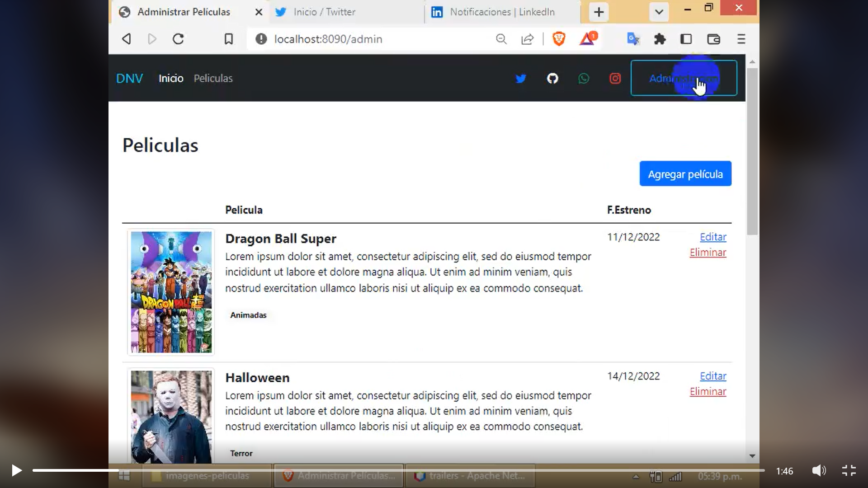Image resolution: width=868 pixels, height=488 pixels.
Task: Open the browser hamburger menu
Action: click(x=741, y=39)
